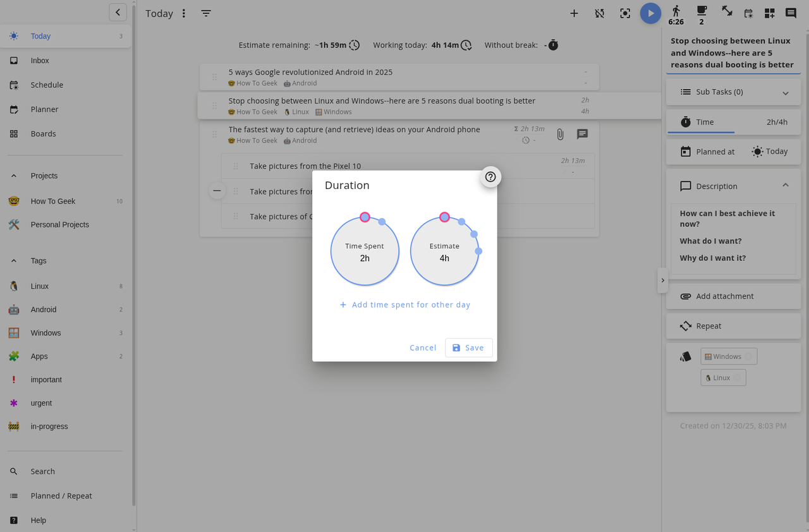
Task: Open Focus Mode from the top toolbar
Action: [x=625, y=13]
